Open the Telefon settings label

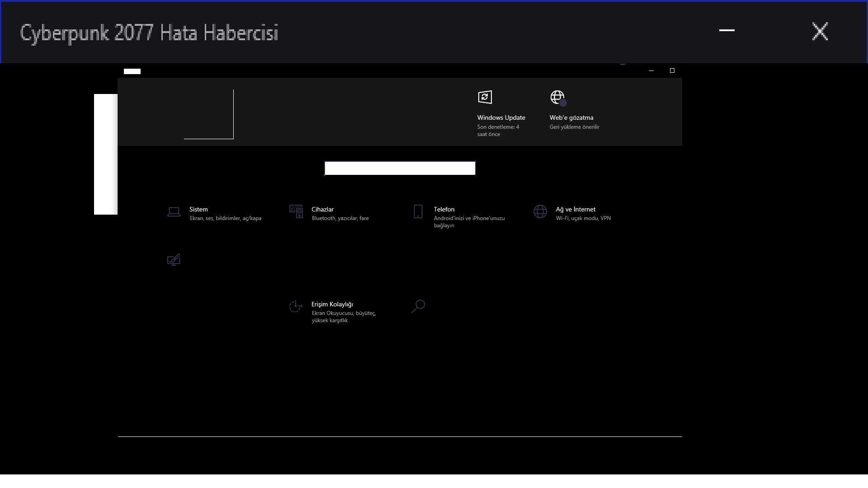tap(444, 209)
